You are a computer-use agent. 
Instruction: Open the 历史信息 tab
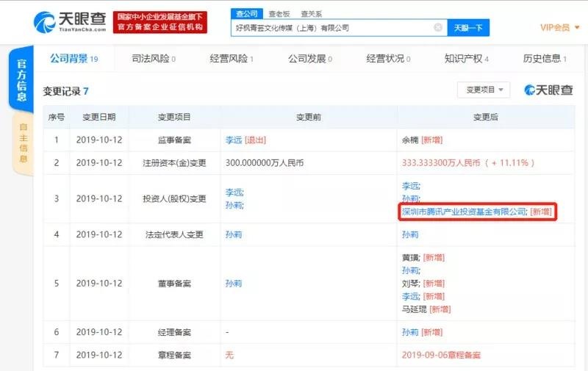pos(545,59)
